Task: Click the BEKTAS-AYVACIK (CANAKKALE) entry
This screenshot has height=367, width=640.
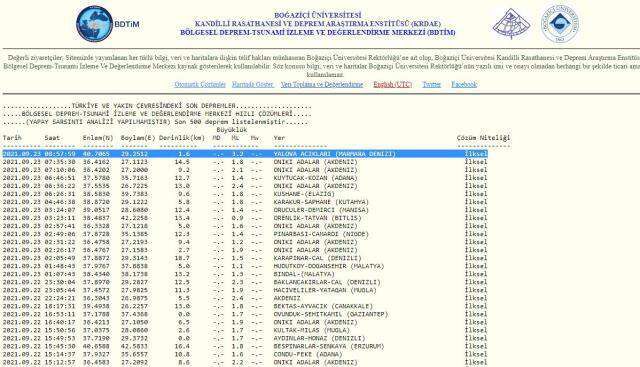Action: (323, 306)
